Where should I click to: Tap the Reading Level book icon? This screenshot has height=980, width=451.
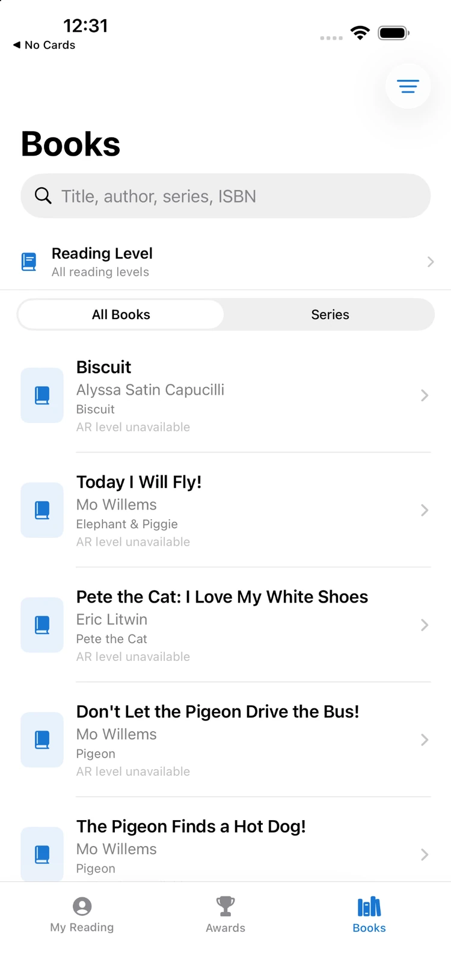click(29, 262)
